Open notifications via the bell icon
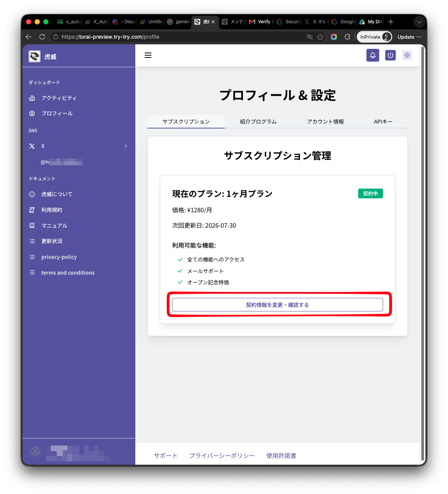The image size is (448, 494). pyautogui.click(x=373, y=55)
